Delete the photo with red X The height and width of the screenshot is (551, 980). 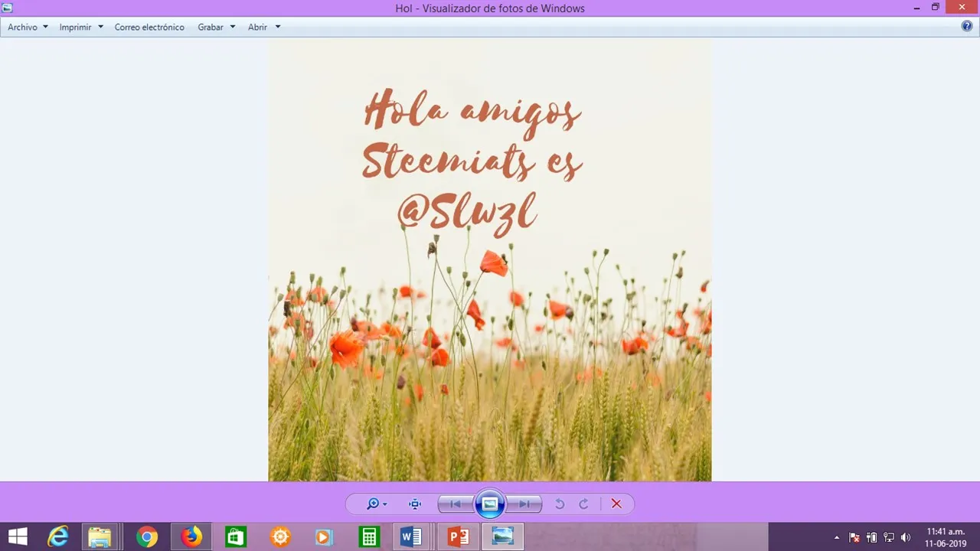coord(616,504)
